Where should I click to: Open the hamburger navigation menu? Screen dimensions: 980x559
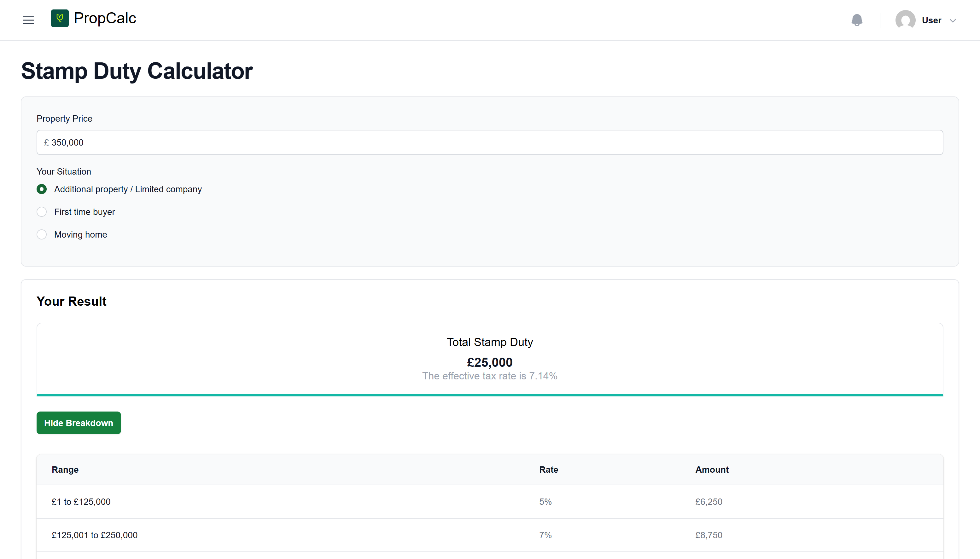pos(28,20)
